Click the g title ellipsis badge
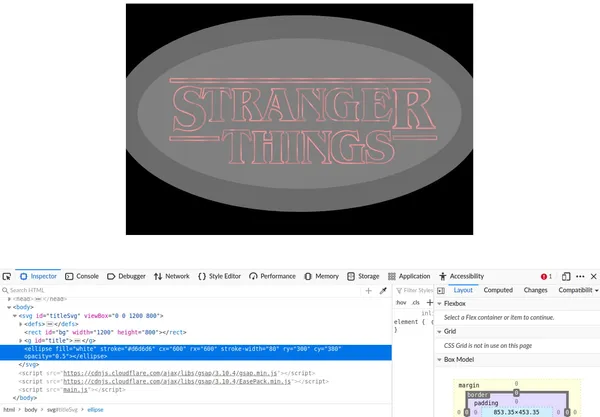The width and height of the screenshot is (600, 417). point(77,340)
